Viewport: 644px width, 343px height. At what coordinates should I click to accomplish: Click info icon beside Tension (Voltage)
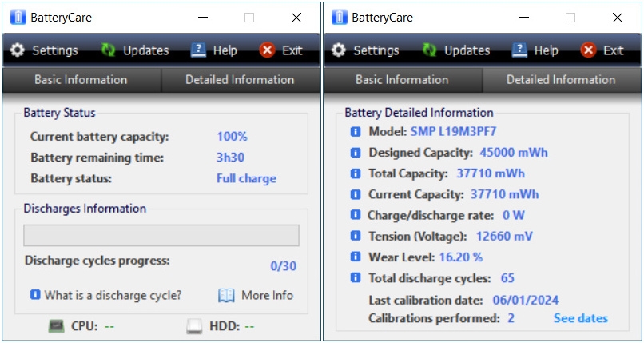point(356,236)
